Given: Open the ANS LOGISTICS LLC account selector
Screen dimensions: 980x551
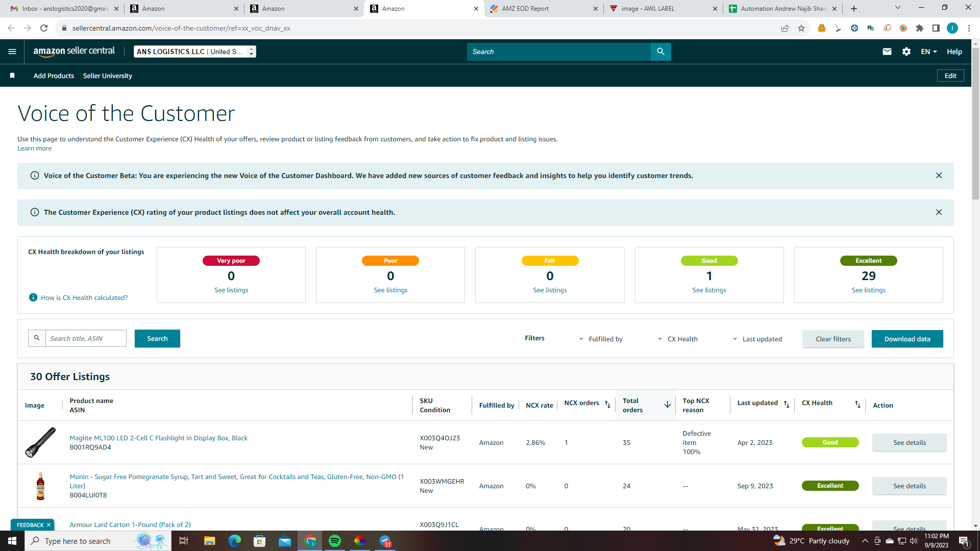Looking at the screenshot, I should (x=195, y=52).
